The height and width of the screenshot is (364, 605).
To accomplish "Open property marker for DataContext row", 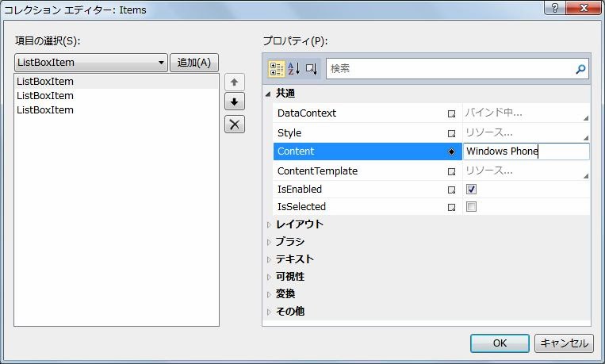I will [x=451, y=113].
